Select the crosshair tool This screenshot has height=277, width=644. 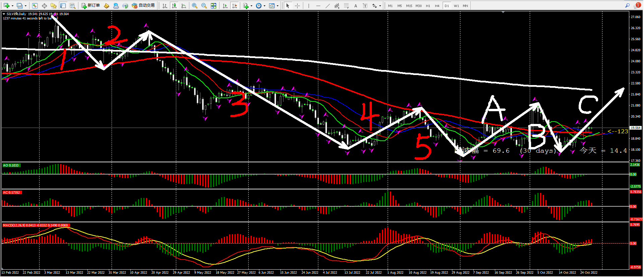point(297,6)
